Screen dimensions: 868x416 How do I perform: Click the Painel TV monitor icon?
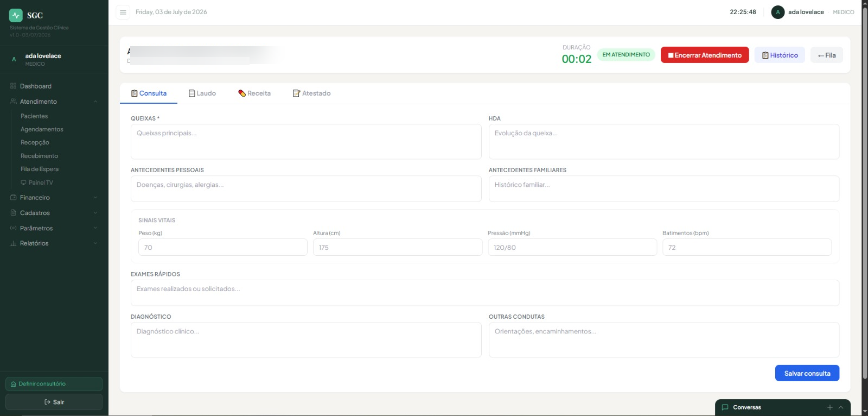point(23,182)
